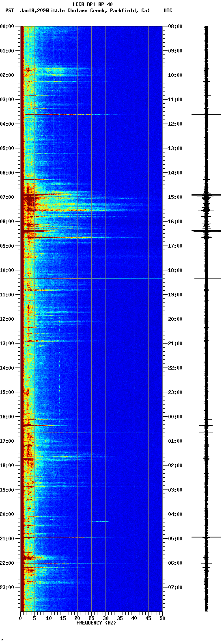Click the UTC time label '18:00'
The image size is (224, 644).
coord(175,270)
